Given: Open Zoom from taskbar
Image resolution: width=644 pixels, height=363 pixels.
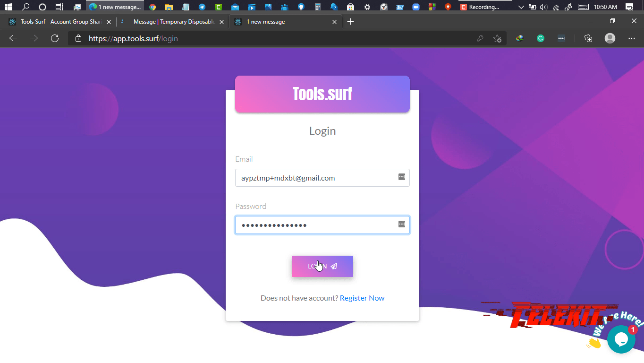Looking at the screenshot, I should coord(416,7).
